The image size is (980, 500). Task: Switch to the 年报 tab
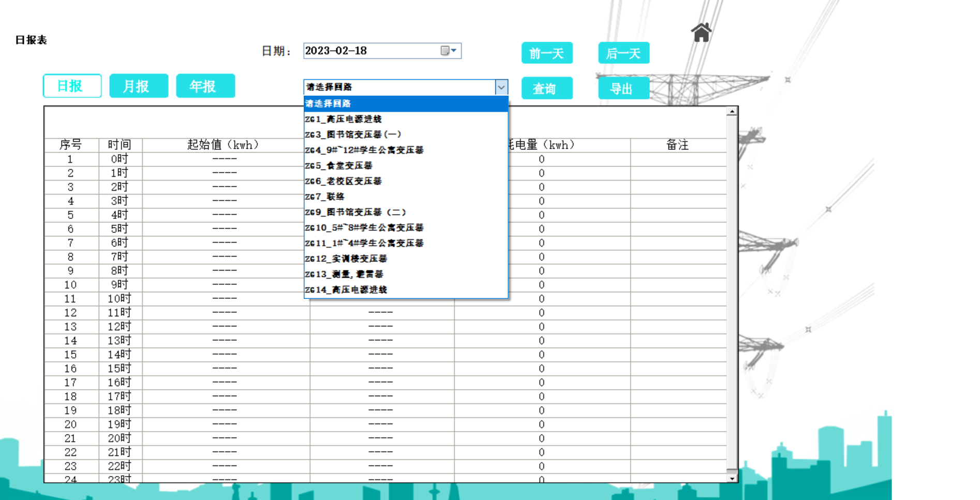[x=205, y=86]
